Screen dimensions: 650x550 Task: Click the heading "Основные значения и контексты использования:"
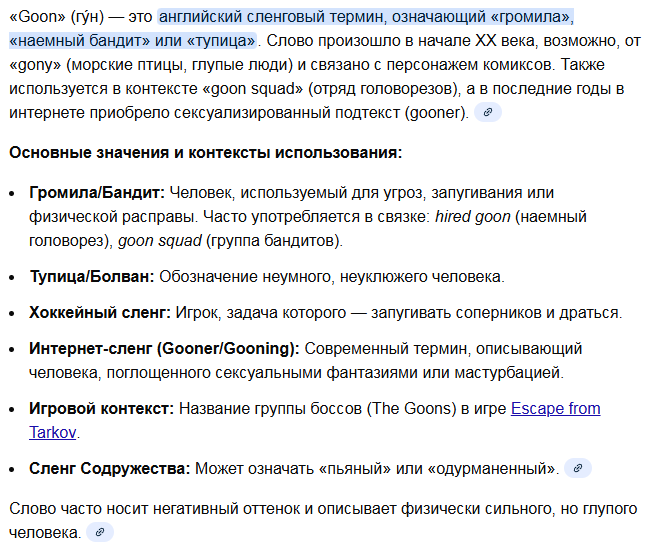pyautogui.click(x=205, y=153)
